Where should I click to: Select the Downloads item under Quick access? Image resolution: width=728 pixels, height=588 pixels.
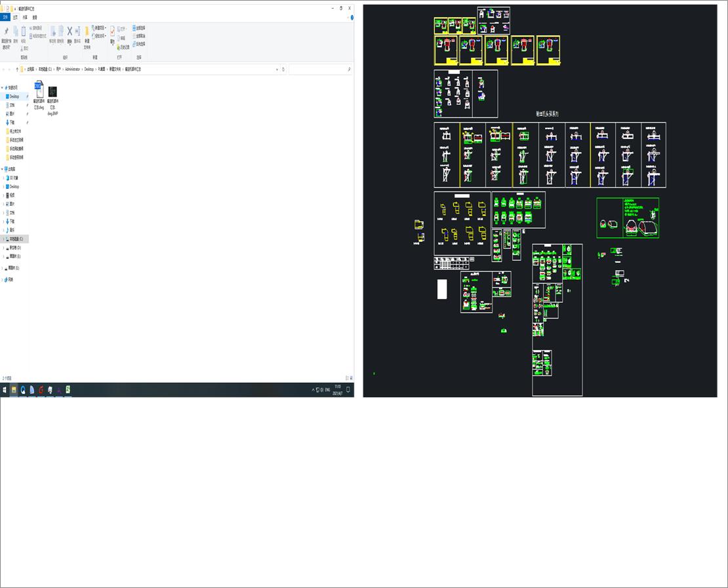[12, 123]
